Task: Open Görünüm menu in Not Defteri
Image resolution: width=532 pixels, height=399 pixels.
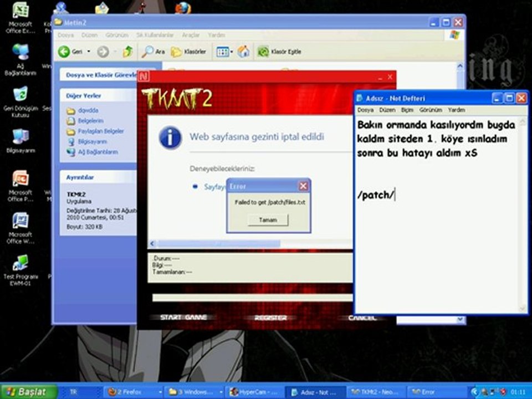Action: pos(431,110)
